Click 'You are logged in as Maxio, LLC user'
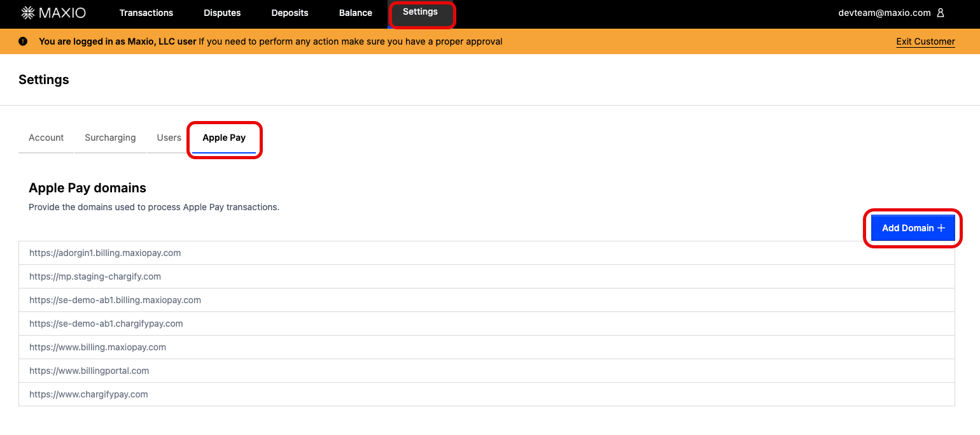This screenshot has height=435, width=980. (118, 41)
